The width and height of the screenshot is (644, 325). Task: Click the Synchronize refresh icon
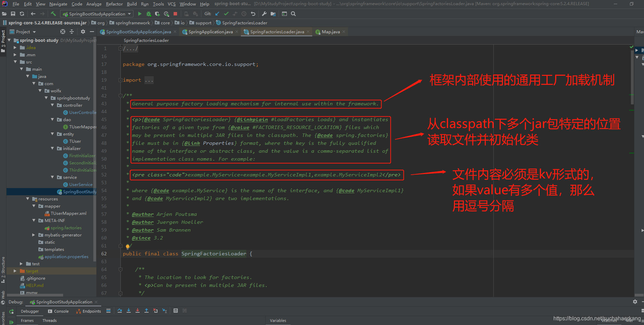pyautogui.click(x=22, y=14)
